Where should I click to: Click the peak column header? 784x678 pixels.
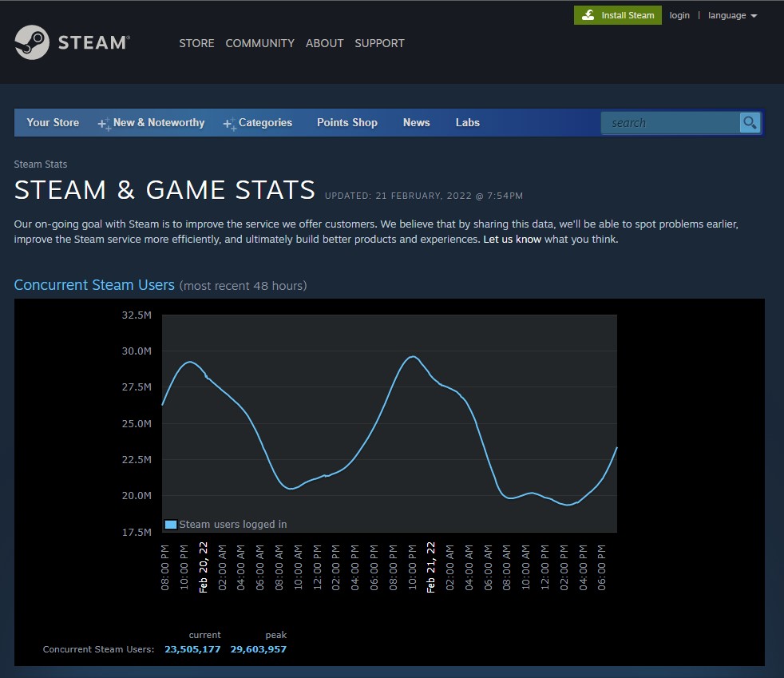point(276,635)
